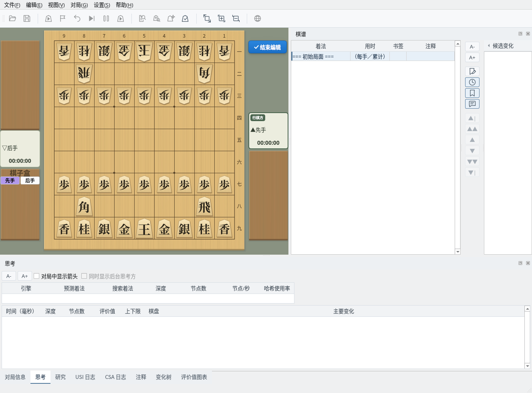Click the skip-forward play toolbar icon
The height and width of the screenshot is (393, 532).
(x=92, y=18)
